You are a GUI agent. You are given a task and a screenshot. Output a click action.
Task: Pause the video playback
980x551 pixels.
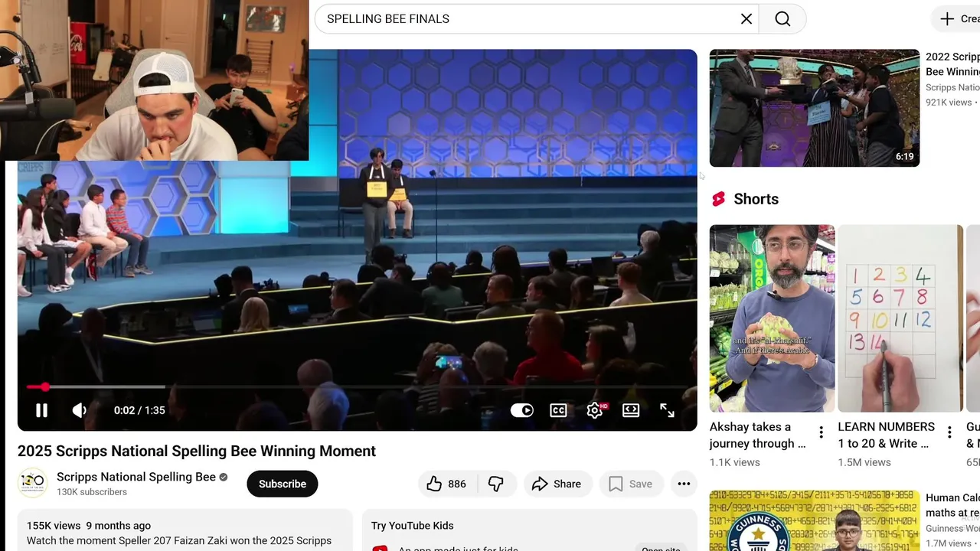pyautogui.click(x=41, y=410)
